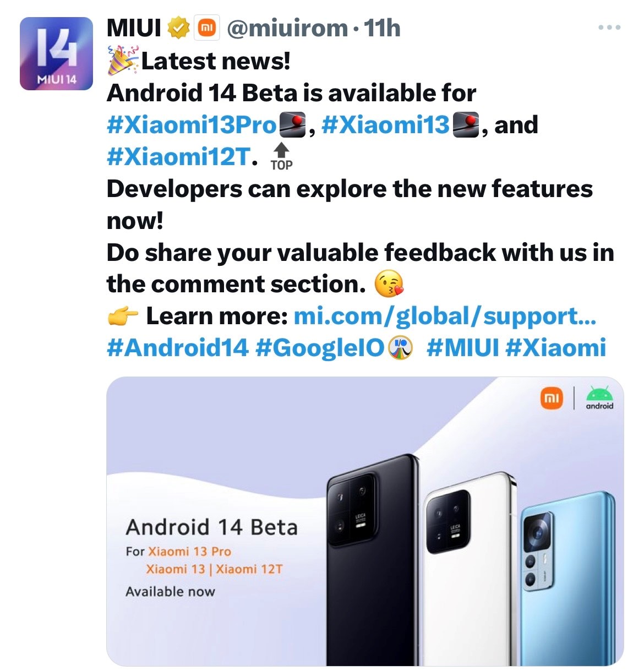
Task: Open the three-dot more options menu
Action: 610,27
